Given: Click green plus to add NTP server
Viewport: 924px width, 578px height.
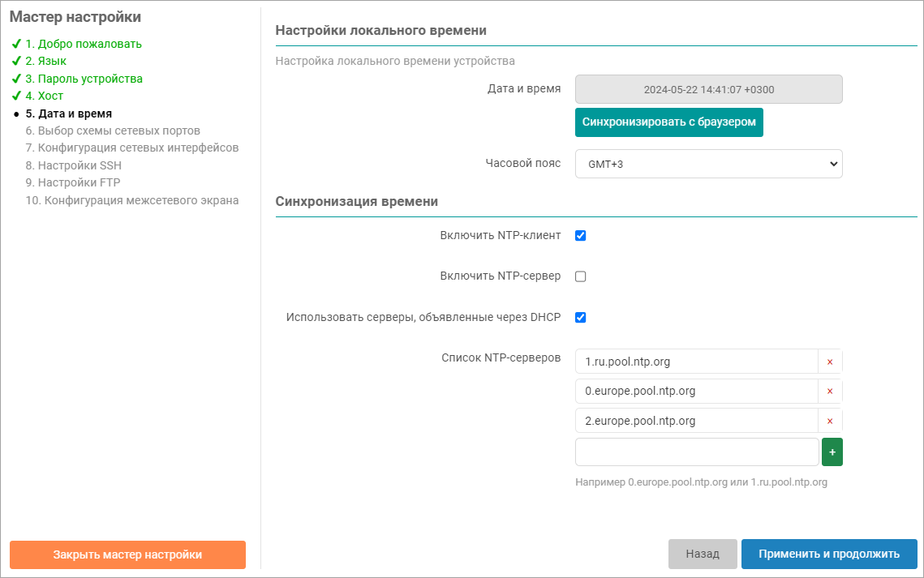Looking at the screenshot, I should [x=832, y=452].
